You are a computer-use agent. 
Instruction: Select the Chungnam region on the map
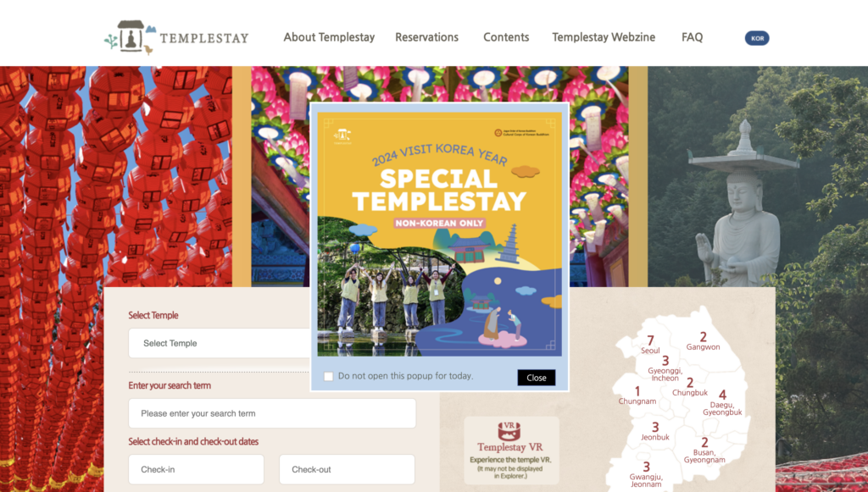[637, 395]
